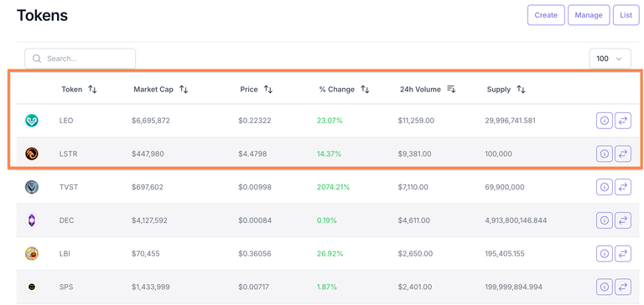Viewport: 644px width, 305px height.
Task: Sort by Market Cap arrows
Action: click(x=184, y=89)
